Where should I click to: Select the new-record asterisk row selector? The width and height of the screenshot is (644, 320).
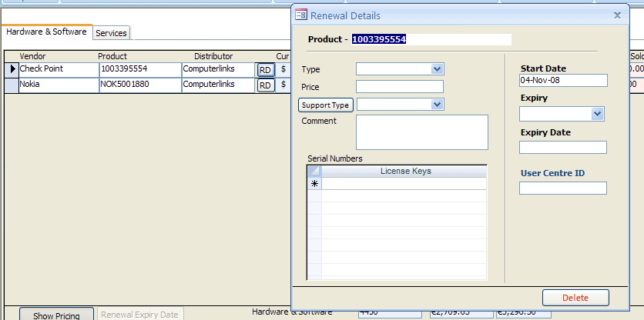pyautogui.click(x=314, y=184)
